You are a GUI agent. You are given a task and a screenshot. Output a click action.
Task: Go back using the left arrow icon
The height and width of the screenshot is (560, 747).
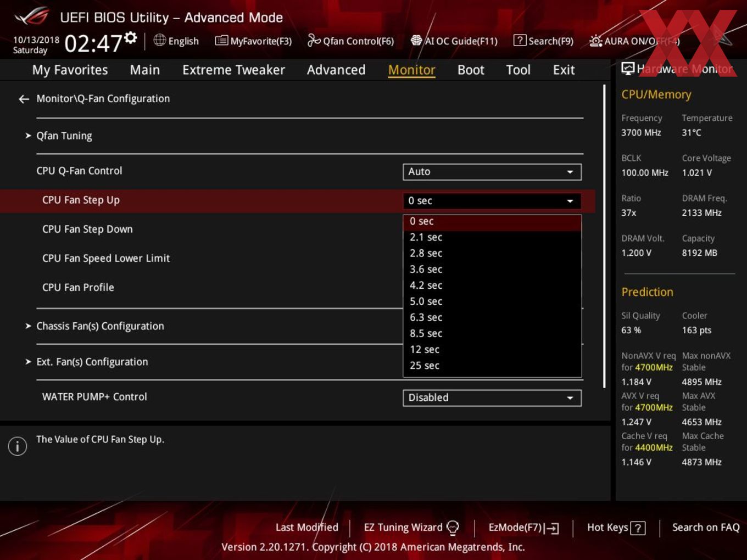(24, 99)
